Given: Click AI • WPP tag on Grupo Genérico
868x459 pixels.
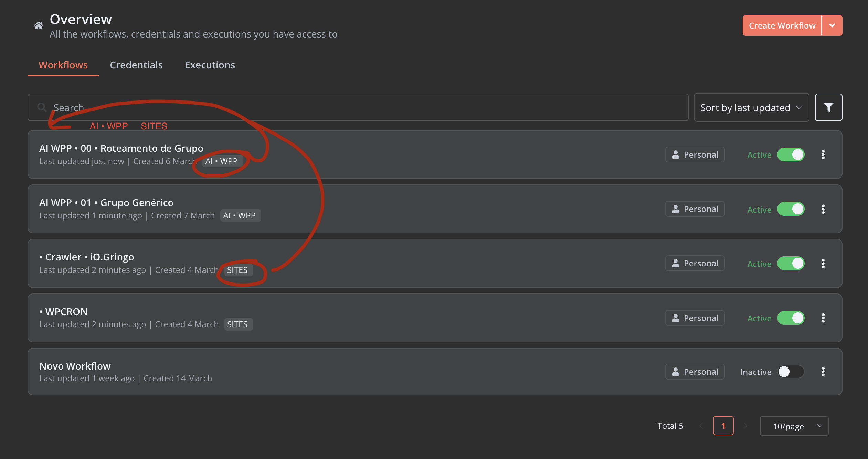Looking at the screenshot, I should click(x=240, y=216).
